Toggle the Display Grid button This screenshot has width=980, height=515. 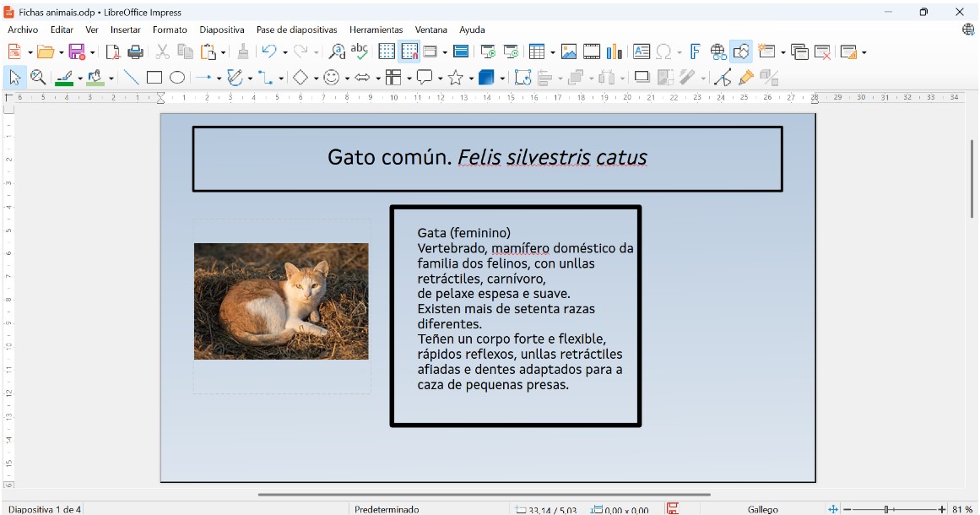click(387, 52)
